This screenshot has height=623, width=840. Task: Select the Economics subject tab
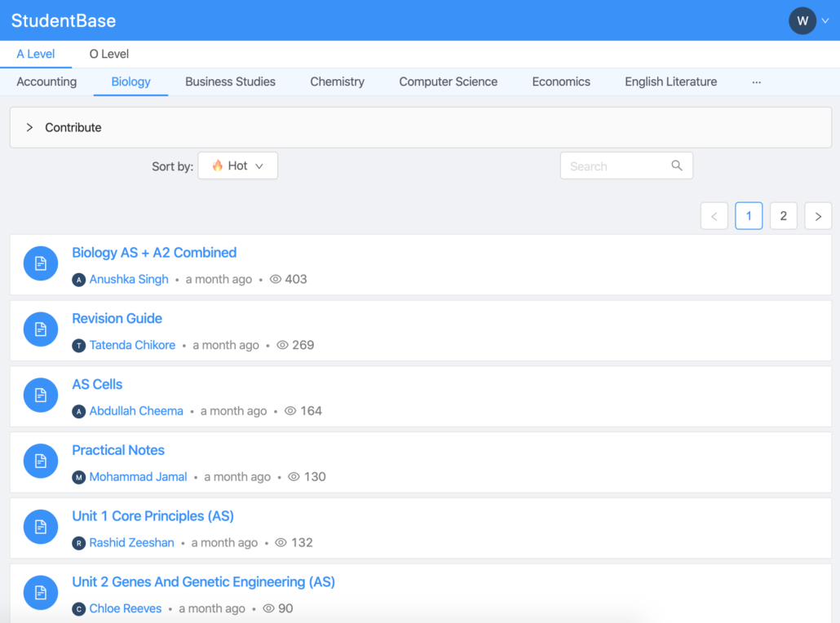(x=561, y=82)
